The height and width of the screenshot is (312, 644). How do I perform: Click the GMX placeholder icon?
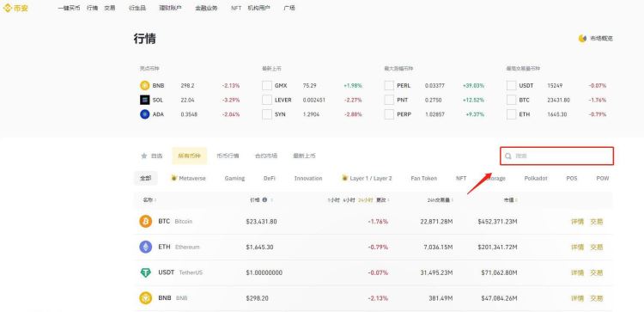point(267,85)
